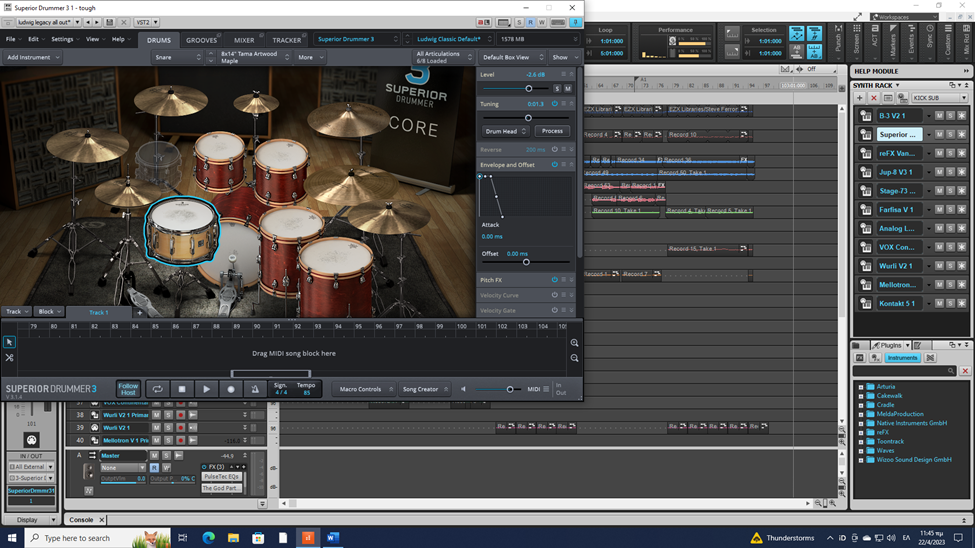Switch to the MIXER tab
Screen dimensions: 975x548
(x=244, y=40)
